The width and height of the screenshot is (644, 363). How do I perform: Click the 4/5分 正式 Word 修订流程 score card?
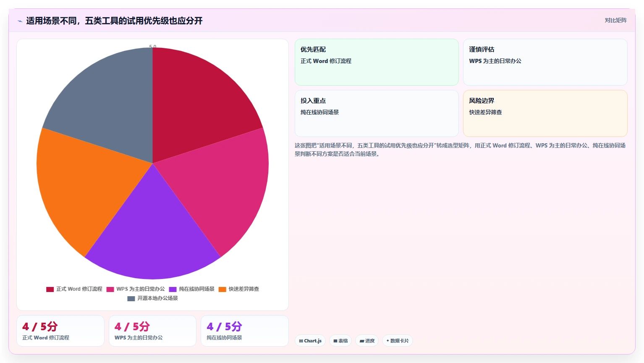60,331
